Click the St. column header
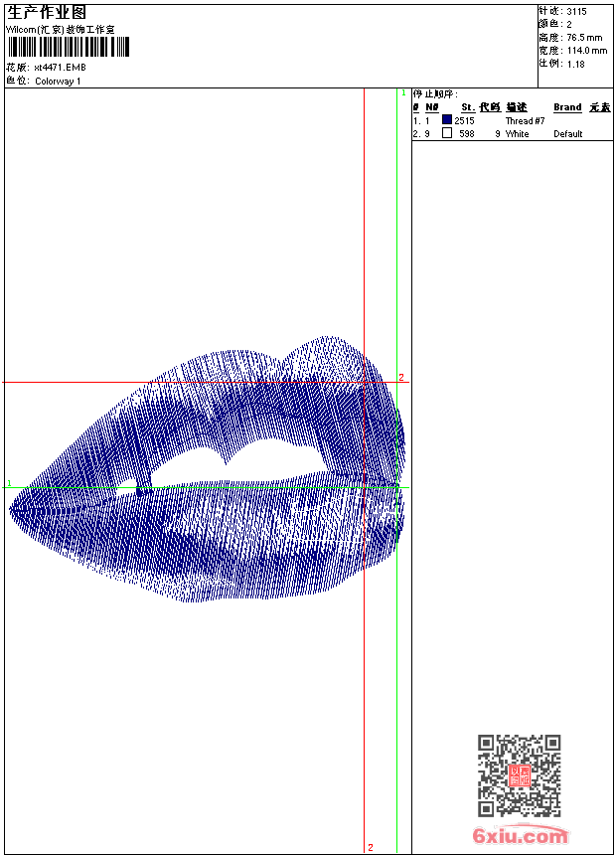 tap(467, 107)
